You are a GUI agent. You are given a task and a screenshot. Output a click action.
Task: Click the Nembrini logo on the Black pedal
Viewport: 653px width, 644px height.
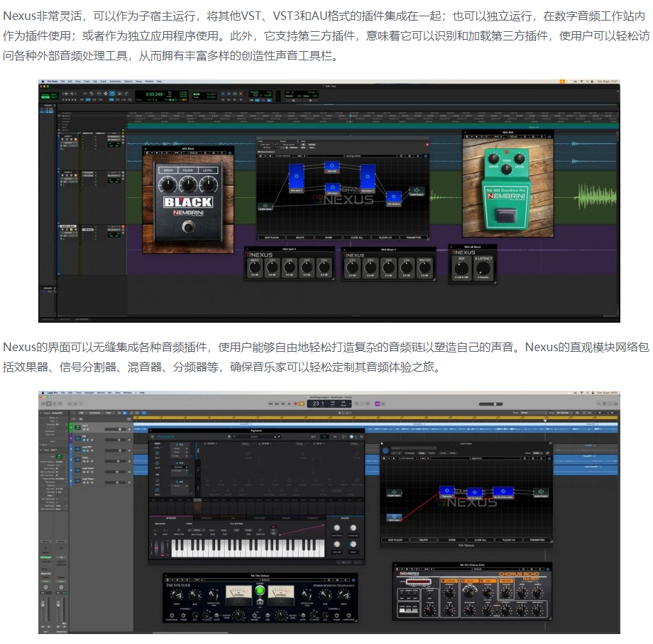[188, 213]
